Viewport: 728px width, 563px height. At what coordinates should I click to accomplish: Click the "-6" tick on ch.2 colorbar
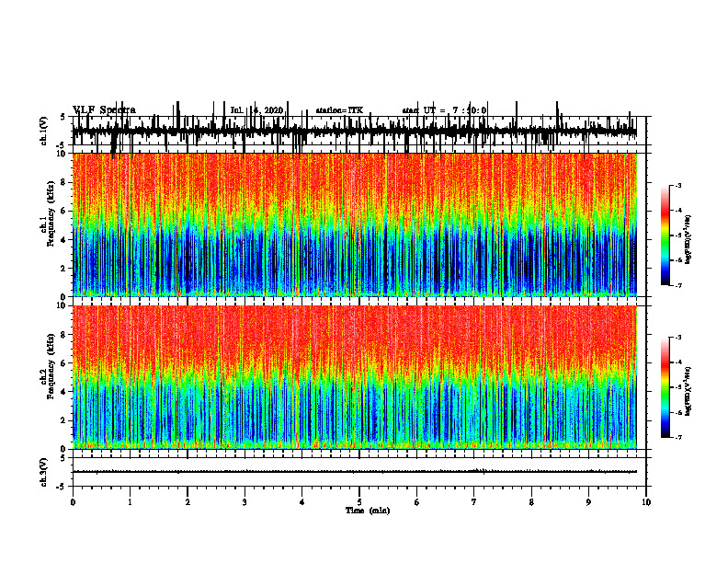point(678,412)
